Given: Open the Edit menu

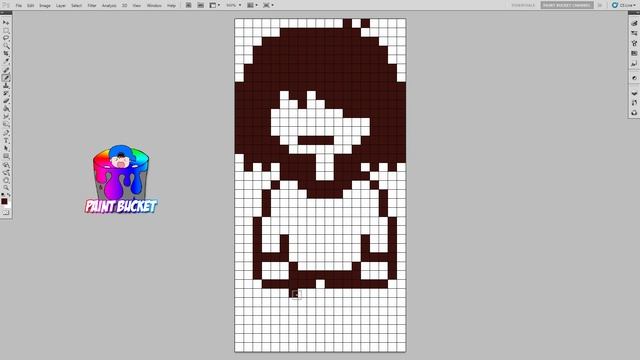Looking at the screenshot, I should pyautogui.click(x=31, y=6).
